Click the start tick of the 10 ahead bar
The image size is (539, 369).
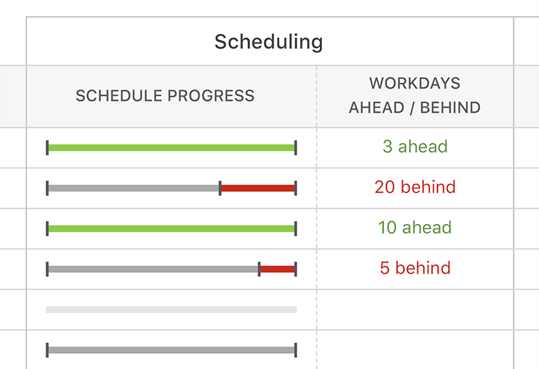pyautogui.click(x=47, y=229)
